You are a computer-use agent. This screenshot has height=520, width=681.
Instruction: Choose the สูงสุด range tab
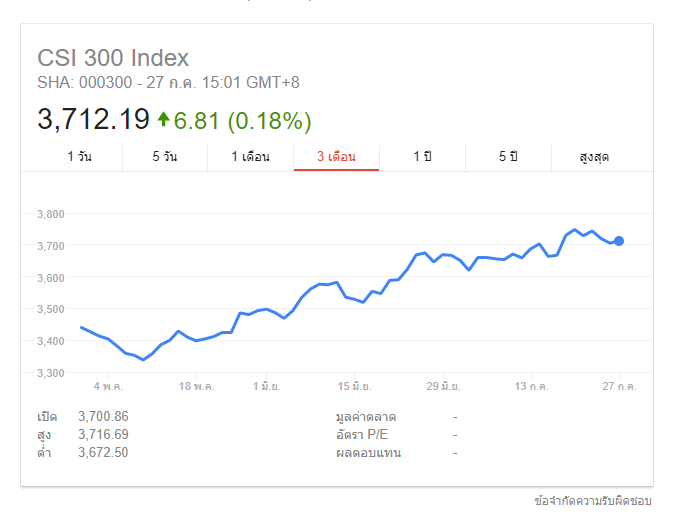(594, 157)
